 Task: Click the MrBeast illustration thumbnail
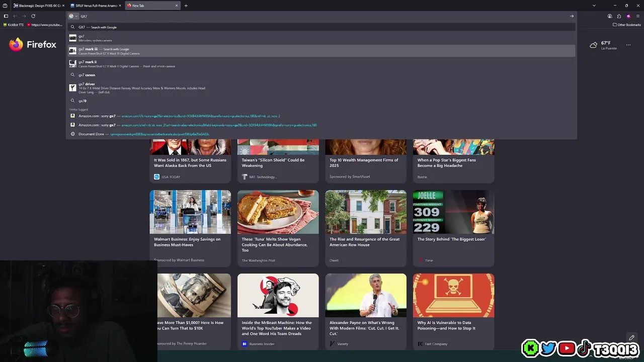click(x=278, y=295)
